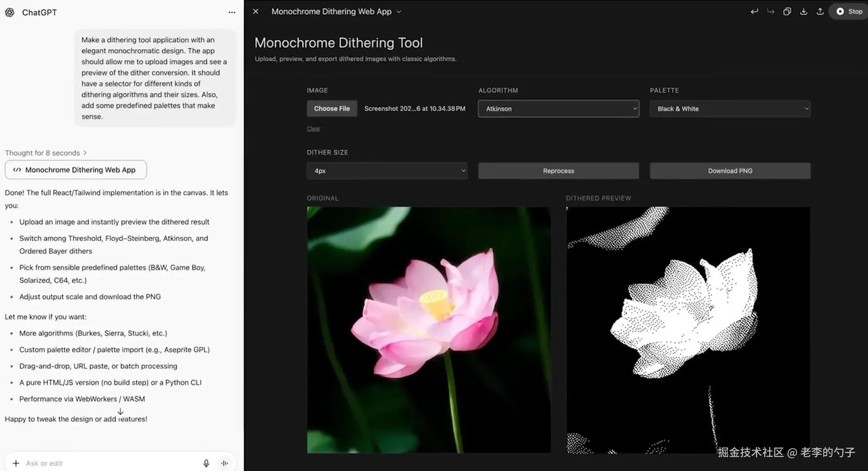The width and height of the screenshot is (868, 471).
Task: Click 'More algorithms (Burkes, Sierra, Stucki, etc.)' bullet
Action: (93, 333)
